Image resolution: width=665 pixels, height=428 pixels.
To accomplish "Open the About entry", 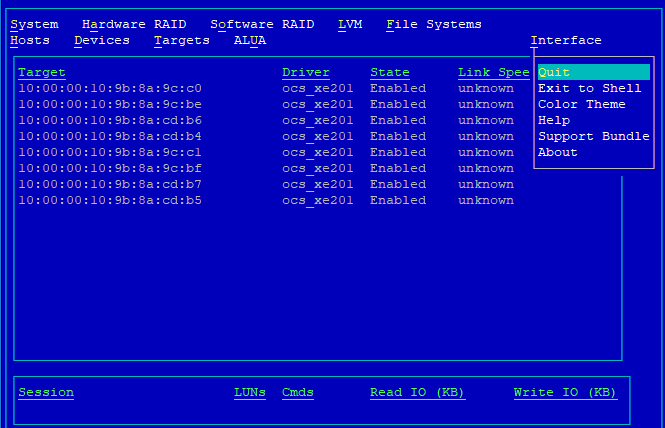I will click(x=558, y=152).
